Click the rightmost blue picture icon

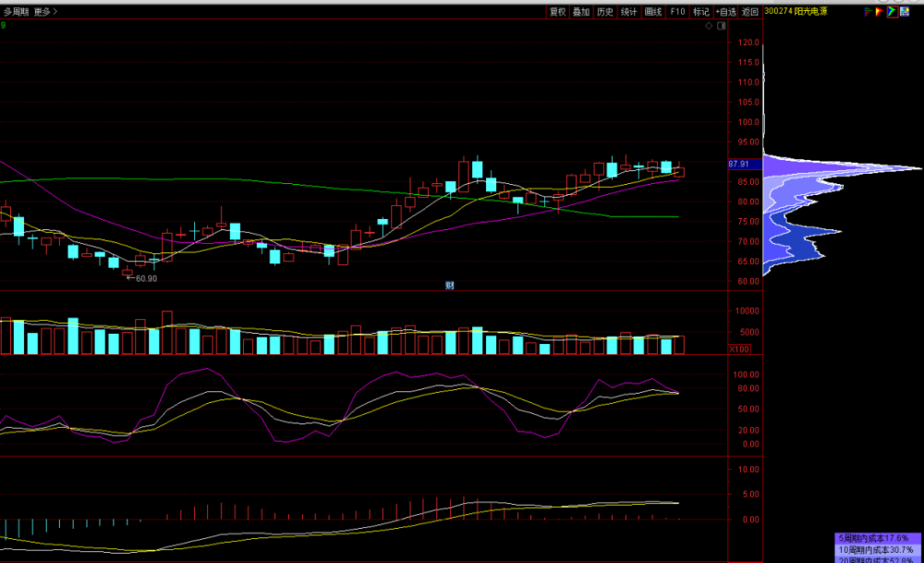pos(905,12)
